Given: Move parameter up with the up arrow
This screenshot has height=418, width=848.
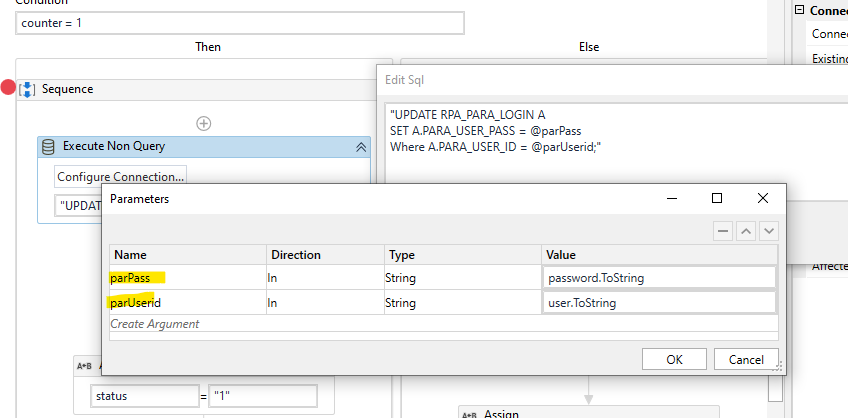Looking at the screenshot, I should (x=746, y=231).
